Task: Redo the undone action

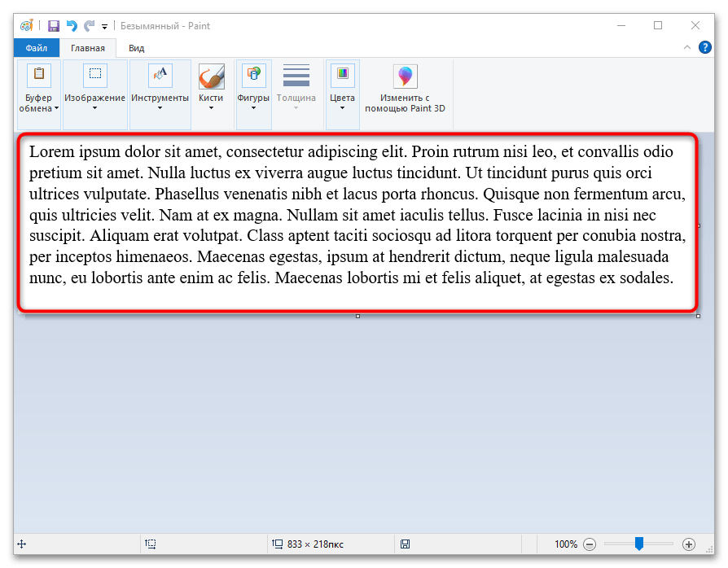Action: pyautogui.click(x=89, y=25)
